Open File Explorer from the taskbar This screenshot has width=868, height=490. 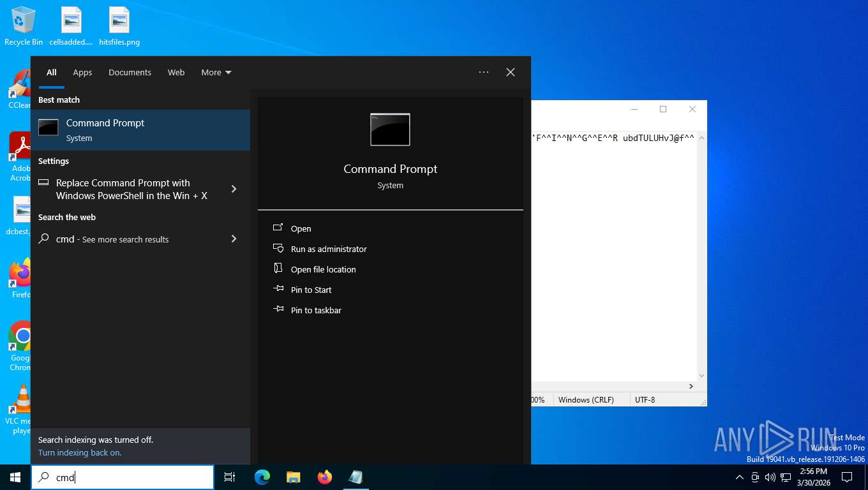coord(294,477)
